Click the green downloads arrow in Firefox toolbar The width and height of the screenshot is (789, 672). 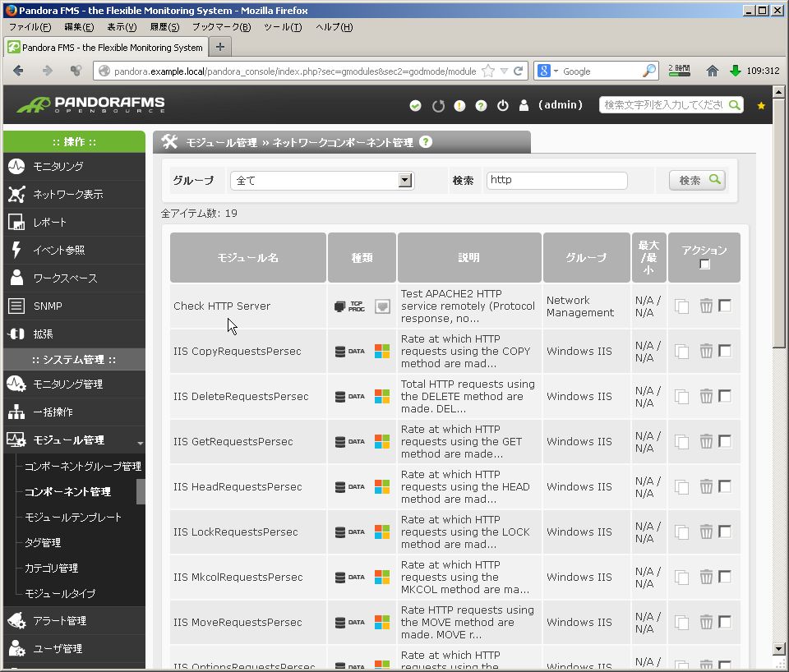(735, 71)
